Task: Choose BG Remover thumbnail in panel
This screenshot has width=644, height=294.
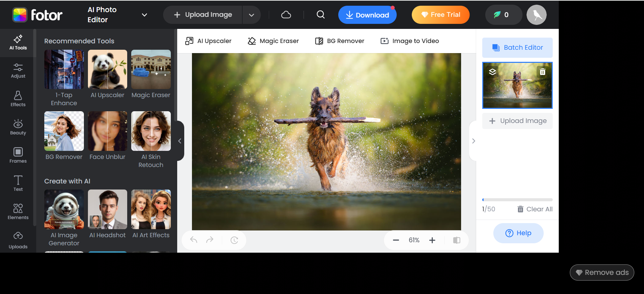Action: (x=64, y=131)
